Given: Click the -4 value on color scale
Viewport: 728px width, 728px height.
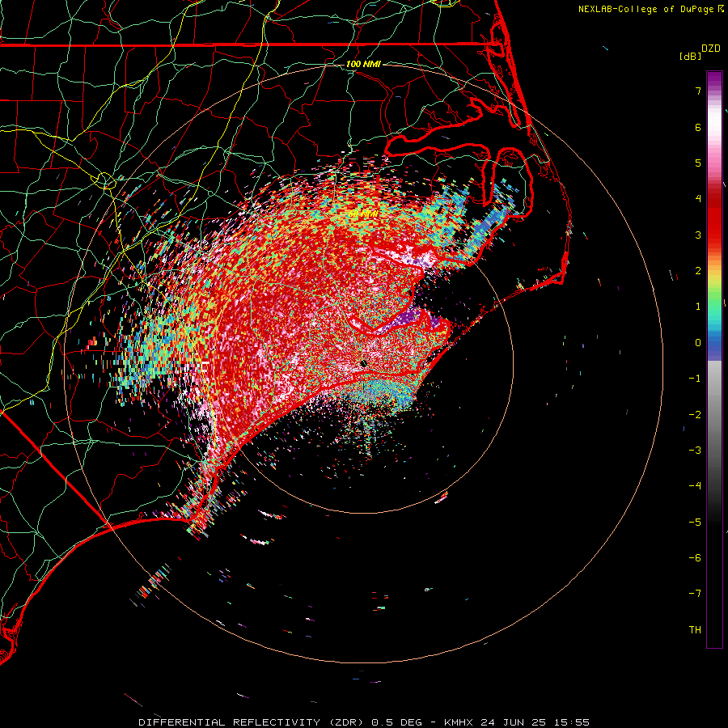Looking at the screenshot, I should 695,486.
